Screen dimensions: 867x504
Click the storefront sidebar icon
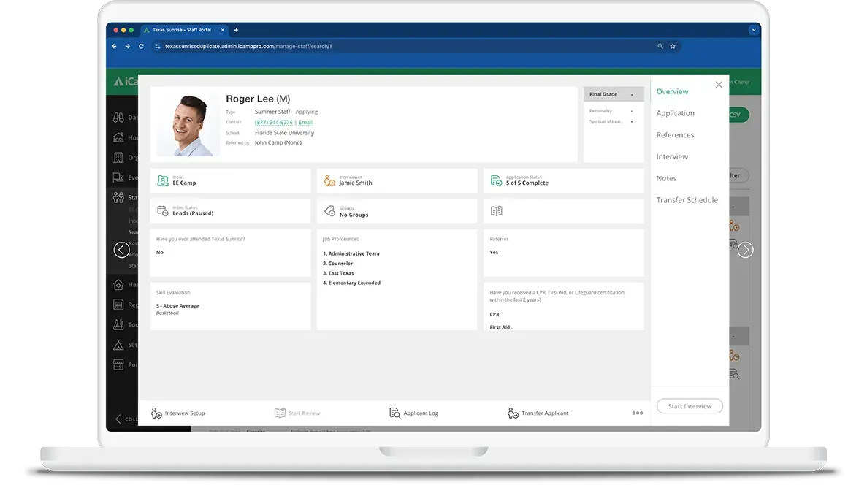118,364
